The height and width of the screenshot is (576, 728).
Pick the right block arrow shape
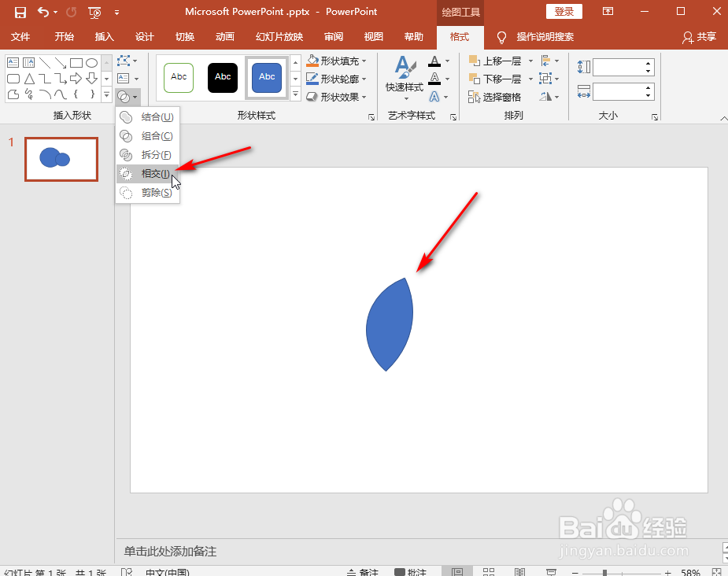(x=76, y=78)
